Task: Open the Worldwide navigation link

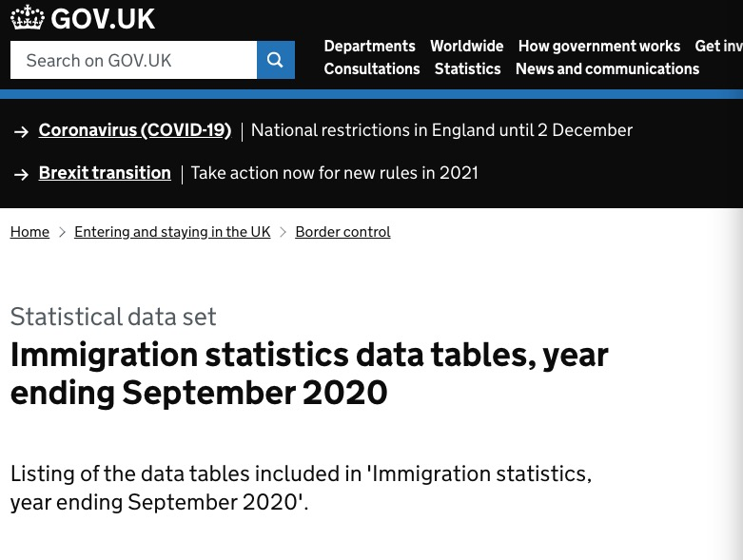Action: [x=467, y=46]
